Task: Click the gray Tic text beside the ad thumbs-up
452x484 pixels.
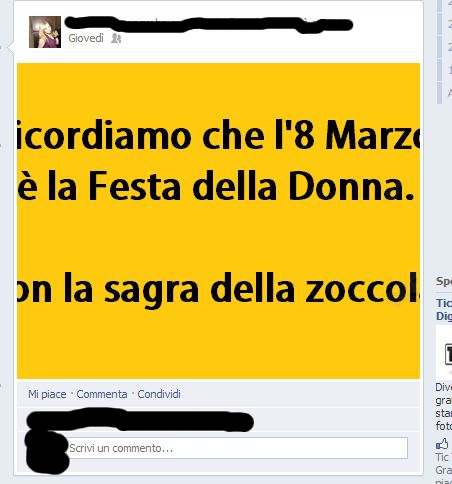Action: 444,457
